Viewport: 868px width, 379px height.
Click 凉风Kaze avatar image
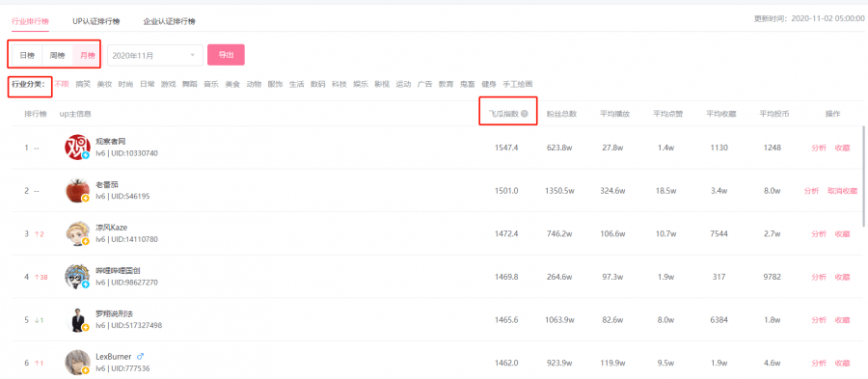[77, 233]
